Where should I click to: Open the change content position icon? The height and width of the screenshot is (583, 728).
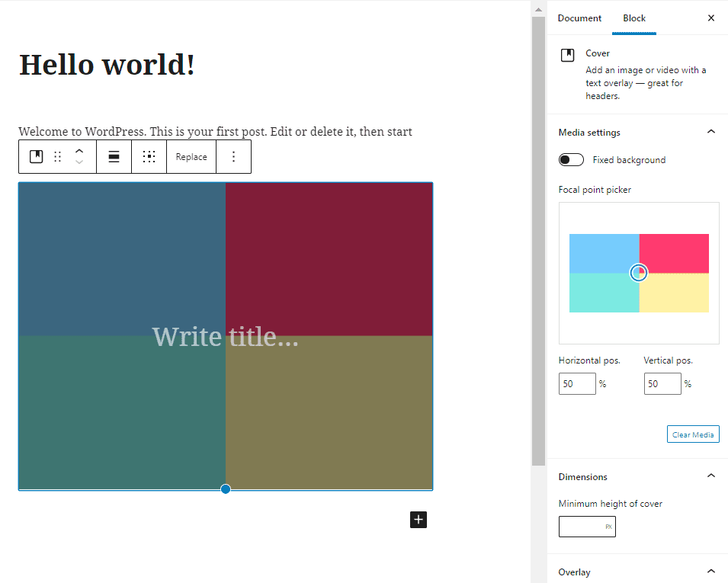[149, 156]
